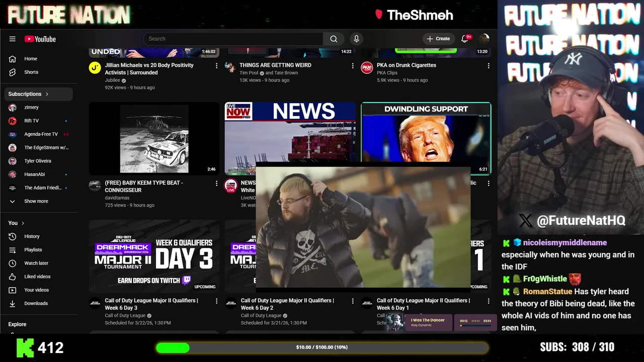644x362 pixels.
Task: Activate voice search microphone icon
Action: click(x=356, y=39)
